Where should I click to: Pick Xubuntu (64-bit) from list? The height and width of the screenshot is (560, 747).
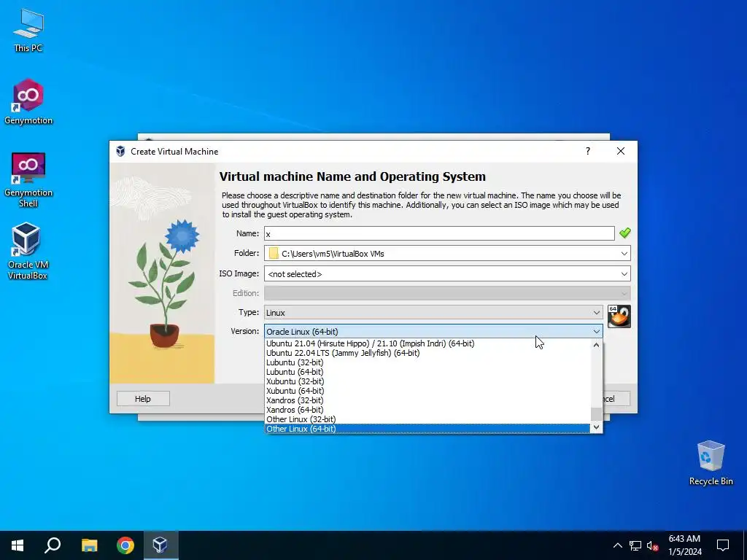427,391
